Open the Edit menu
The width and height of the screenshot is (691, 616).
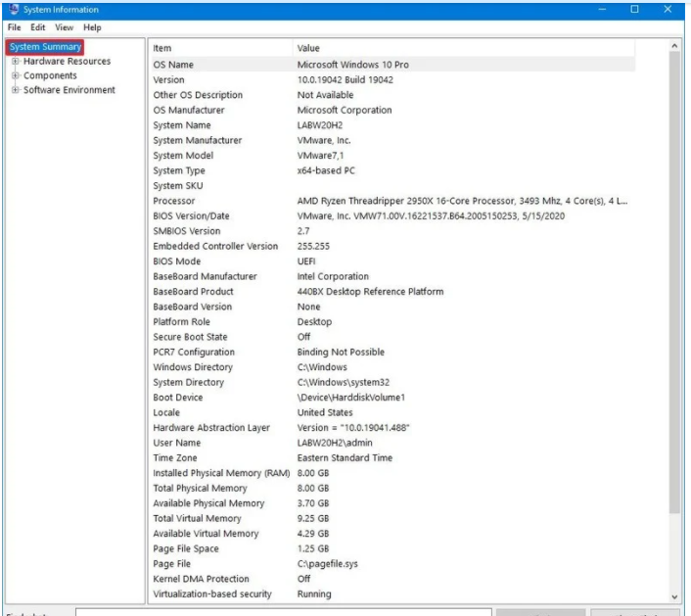[x=38, y=27]
